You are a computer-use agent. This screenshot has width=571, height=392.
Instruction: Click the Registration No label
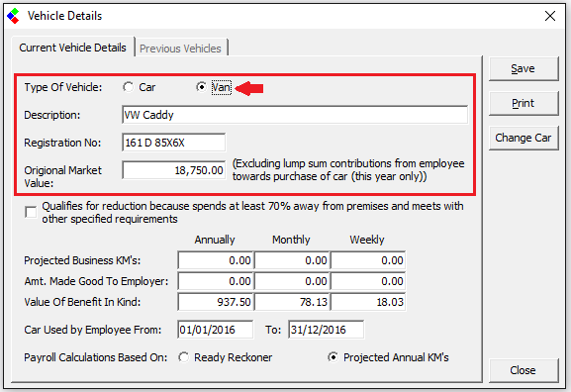62,143
